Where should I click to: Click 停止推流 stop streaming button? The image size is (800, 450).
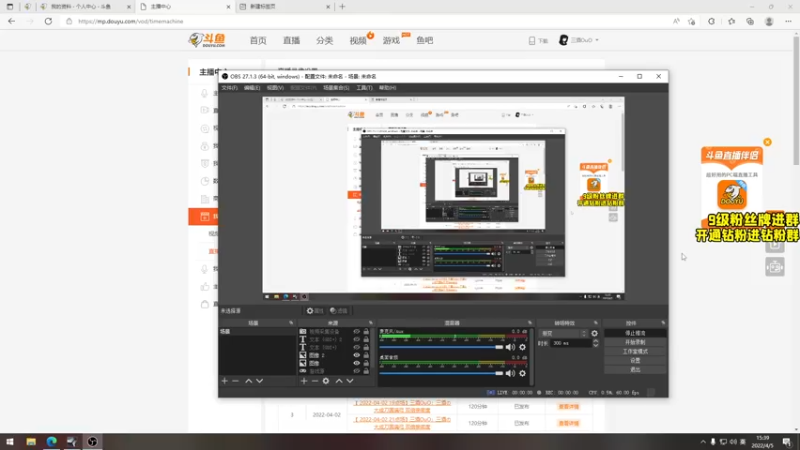tap(635, 333)
